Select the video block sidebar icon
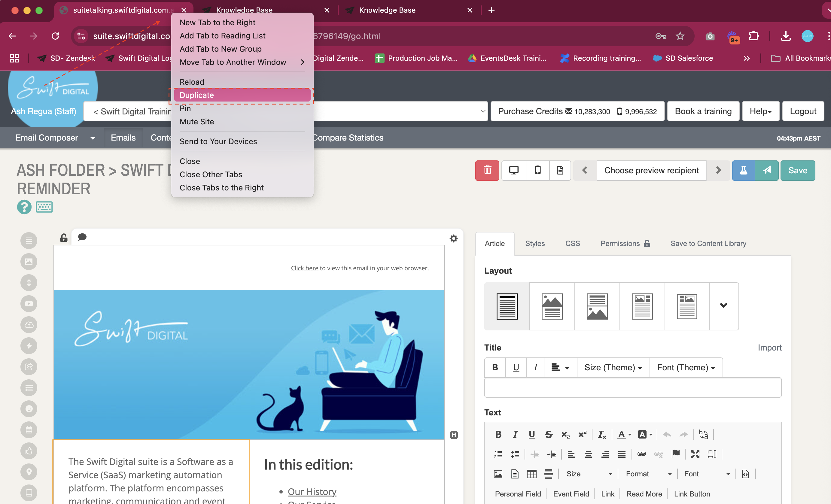 click(29, 304)
